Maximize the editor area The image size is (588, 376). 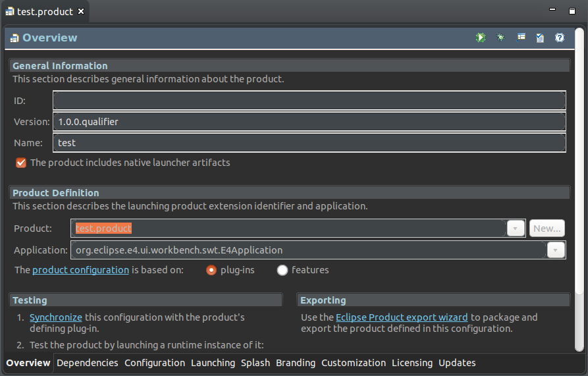coord(572,11)
